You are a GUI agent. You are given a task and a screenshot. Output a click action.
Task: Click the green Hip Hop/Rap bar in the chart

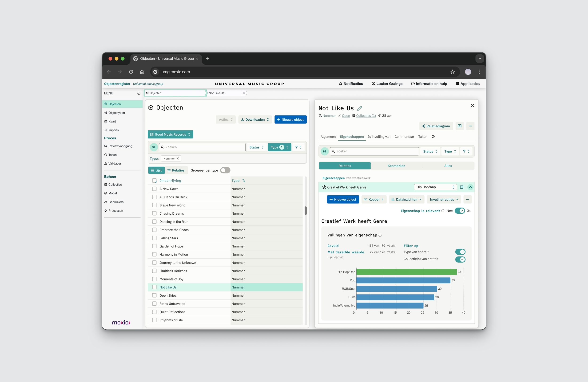click(406, 272)
